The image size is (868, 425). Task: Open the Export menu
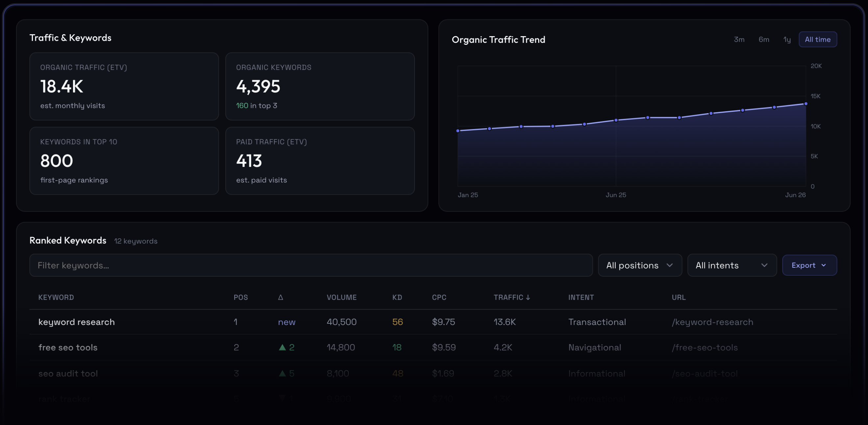click(809, 265)
